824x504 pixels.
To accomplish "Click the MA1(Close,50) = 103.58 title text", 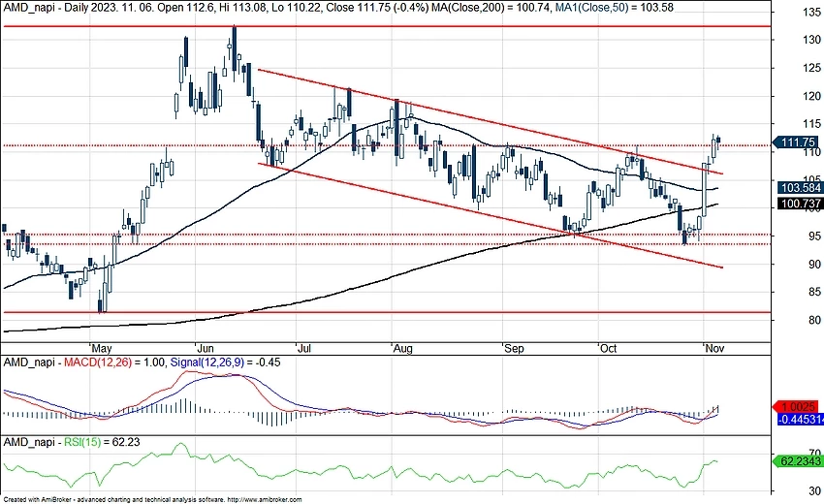I will pos(615,8).
